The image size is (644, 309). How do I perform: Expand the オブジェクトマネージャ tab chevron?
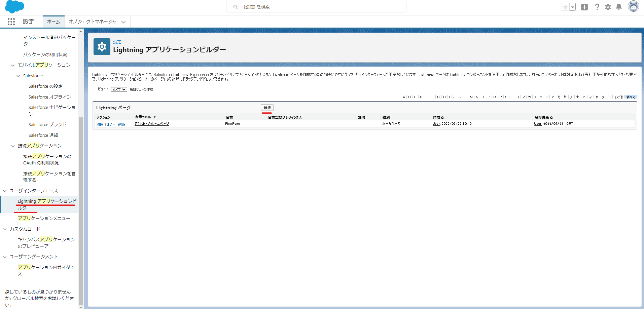tap(123, 22)
